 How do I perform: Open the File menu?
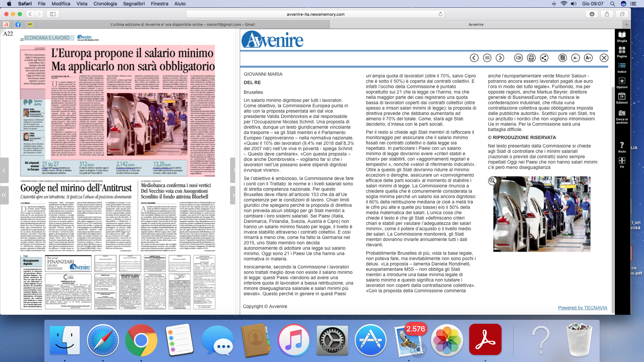[42, 4]
